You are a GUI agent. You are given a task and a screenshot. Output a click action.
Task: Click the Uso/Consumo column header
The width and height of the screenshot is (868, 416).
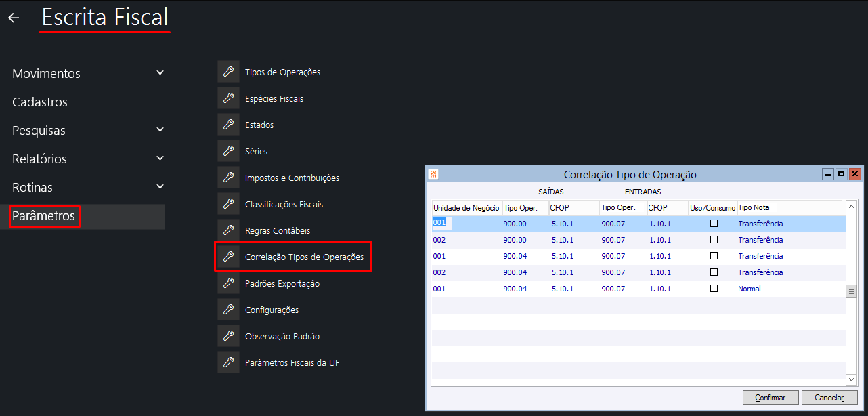[x=712, y=207]
